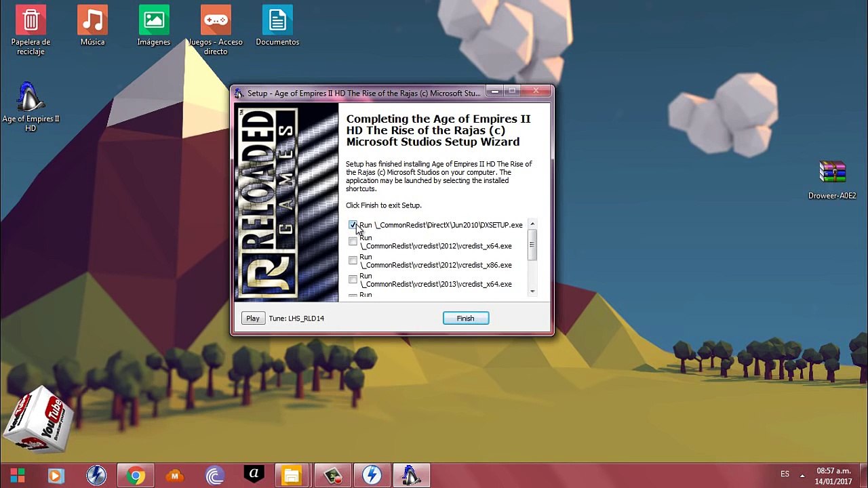The image size is (868, 488).
Task: Open the taskbar clock showing 08:57 a.m.
Action: pos(834,476)
